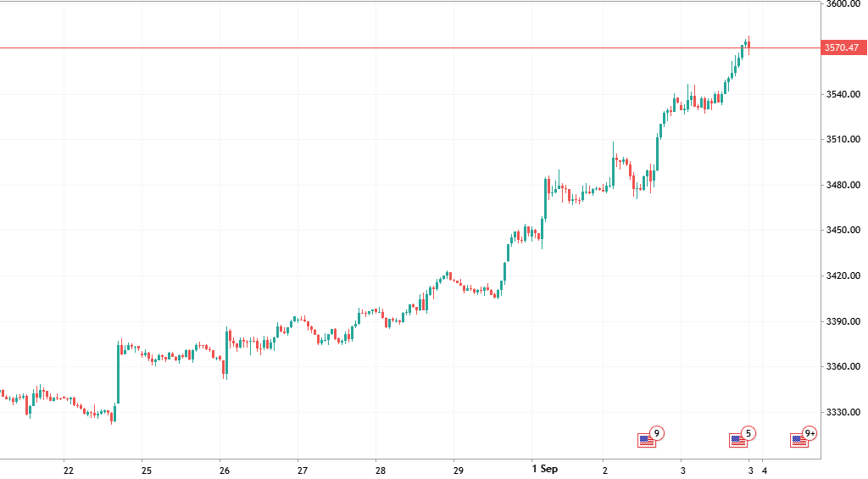
Task: Click the 3390.00 price axis label
Action: tap(843, 321)
